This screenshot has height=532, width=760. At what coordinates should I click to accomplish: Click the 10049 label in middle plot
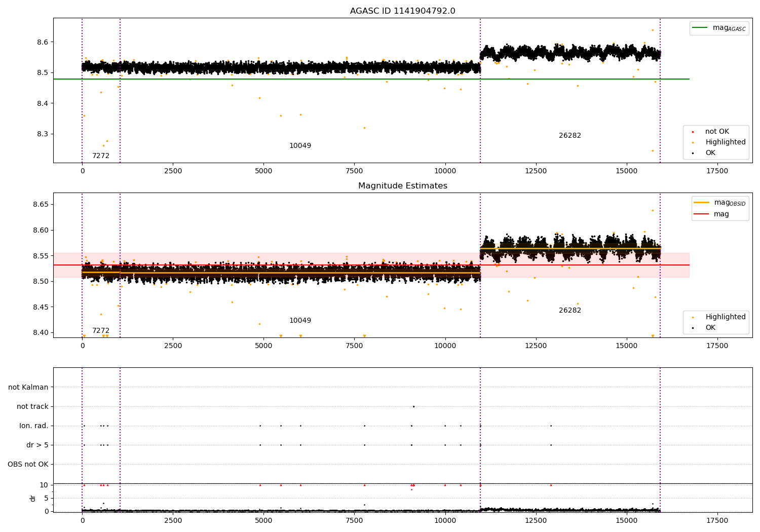(300, 321)
